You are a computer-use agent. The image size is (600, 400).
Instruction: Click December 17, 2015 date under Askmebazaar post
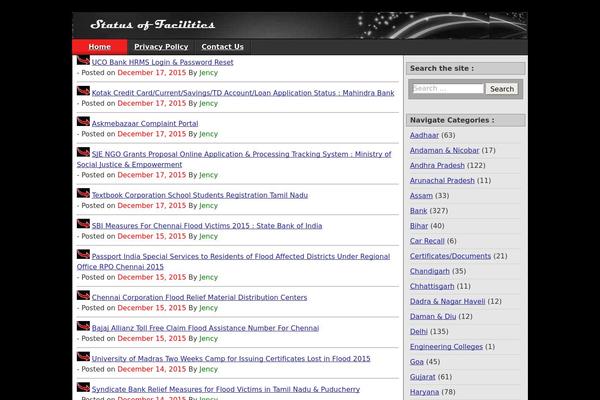coord(152,134)
